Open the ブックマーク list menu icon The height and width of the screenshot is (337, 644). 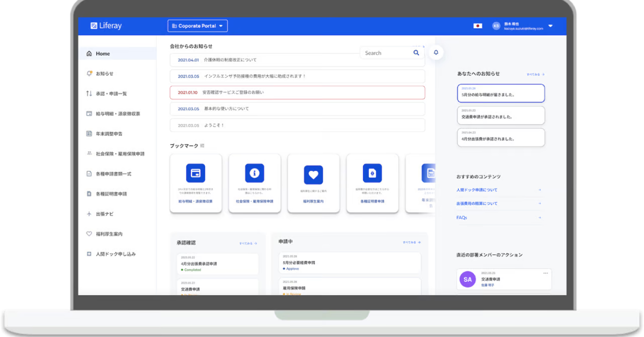[x=202, y=146]
